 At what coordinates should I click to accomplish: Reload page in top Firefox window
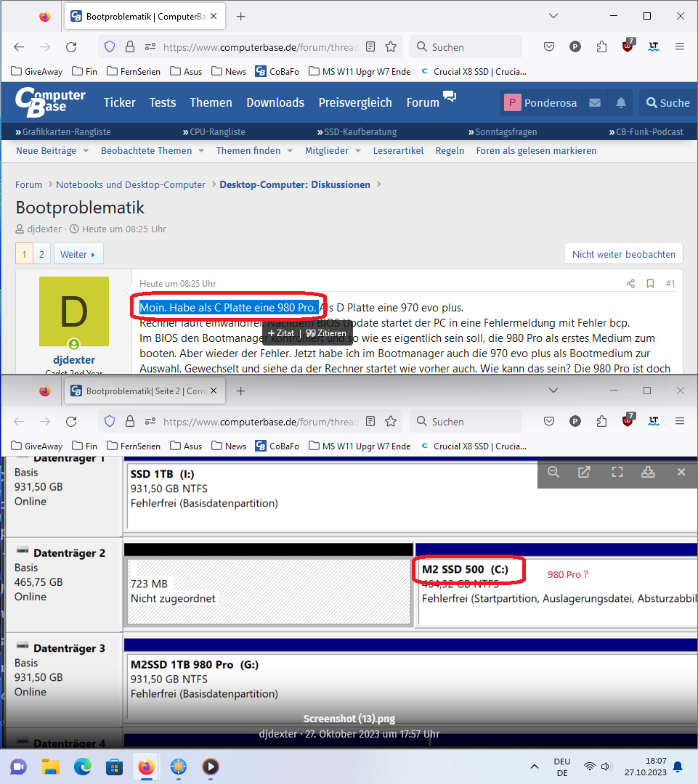72,47
